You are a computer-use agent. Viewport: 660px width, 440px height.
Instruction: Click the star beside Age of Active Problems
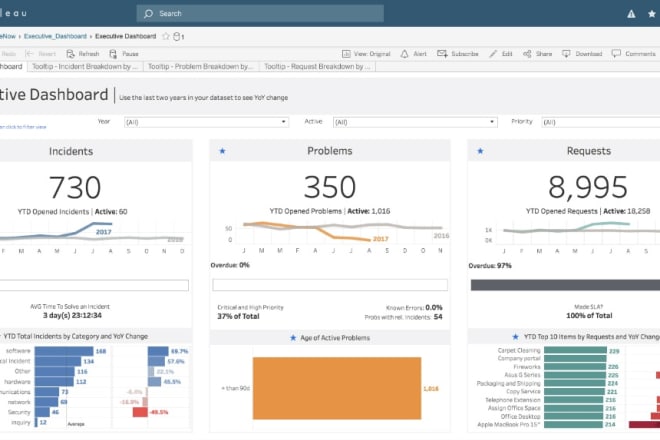[x=293, y=338]
